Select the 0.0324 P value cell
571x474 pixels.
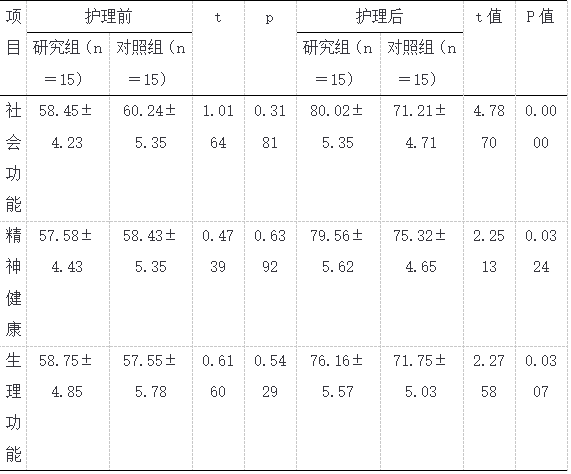[541, 283]
